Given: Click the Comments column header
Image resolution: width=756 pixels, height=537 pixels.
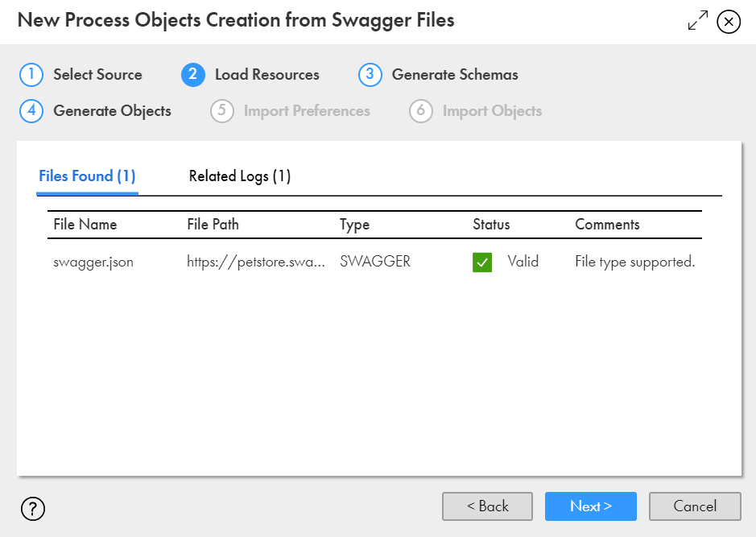Looking at the screenshot, I should (x=607, y=225).
